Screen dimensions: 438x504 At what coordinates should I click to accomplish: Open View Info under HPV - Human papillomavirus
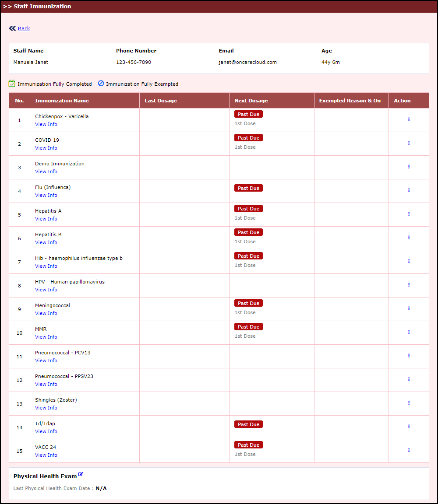[x=46, y=290]
